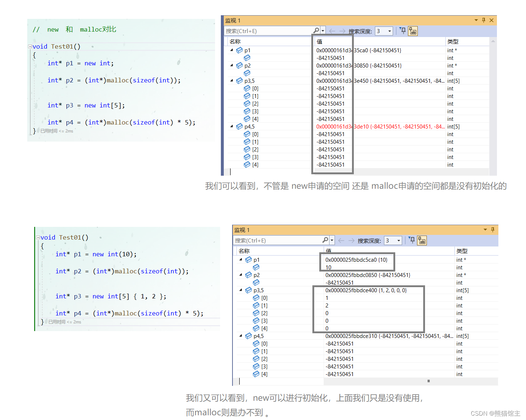
Task: Click the '已用时间 <= 2ms' perf tip in lower code
Action: [65, 322]
